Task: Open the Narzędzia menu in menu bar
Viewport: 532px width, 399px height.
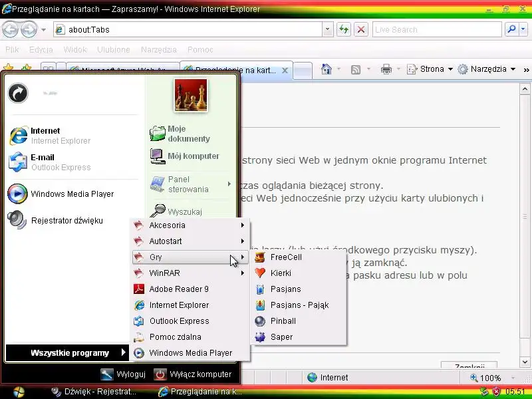Action: (159, 50)
